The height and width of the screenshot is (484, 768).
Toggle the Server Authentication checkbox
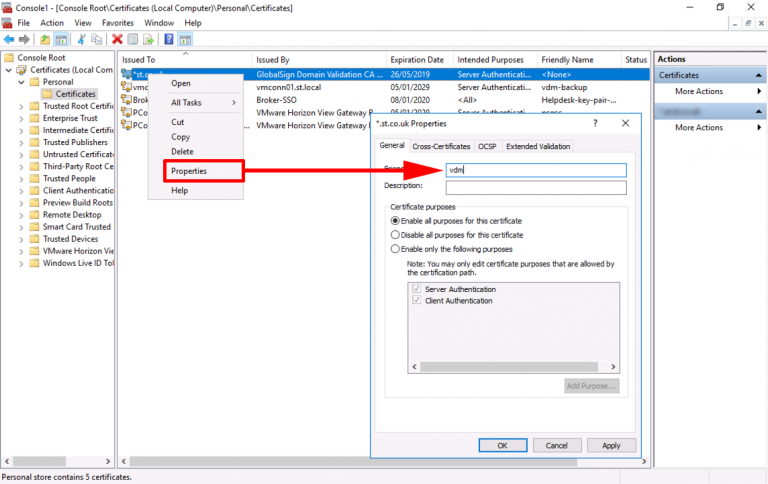417,289
